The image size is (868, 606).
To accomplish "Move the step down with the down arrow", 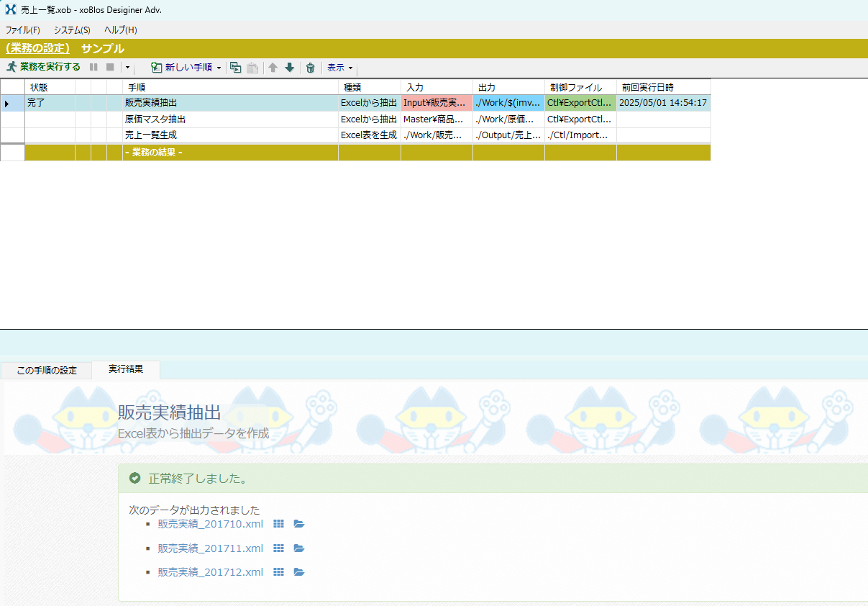I will (x=290, y=68).
